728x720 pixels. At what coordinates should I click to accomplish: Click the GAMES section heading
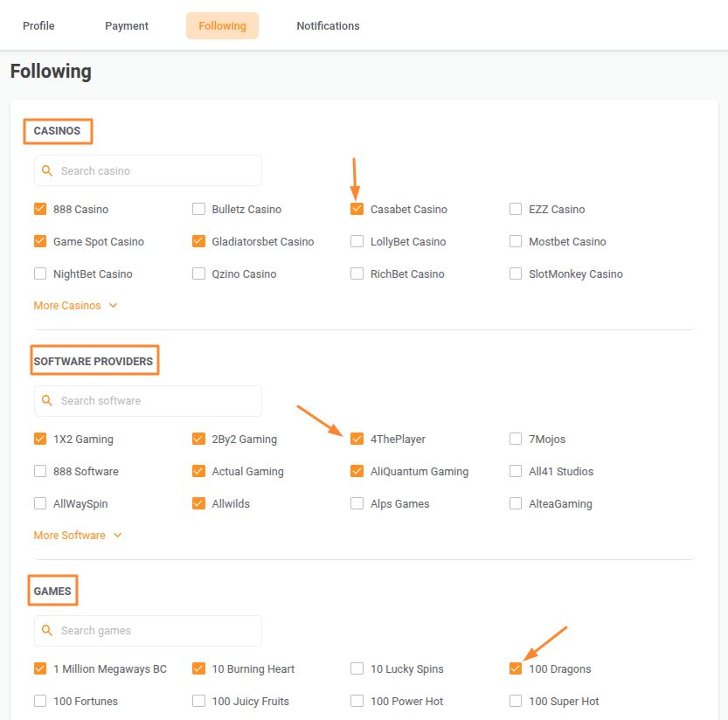click(x=52, y=591)
